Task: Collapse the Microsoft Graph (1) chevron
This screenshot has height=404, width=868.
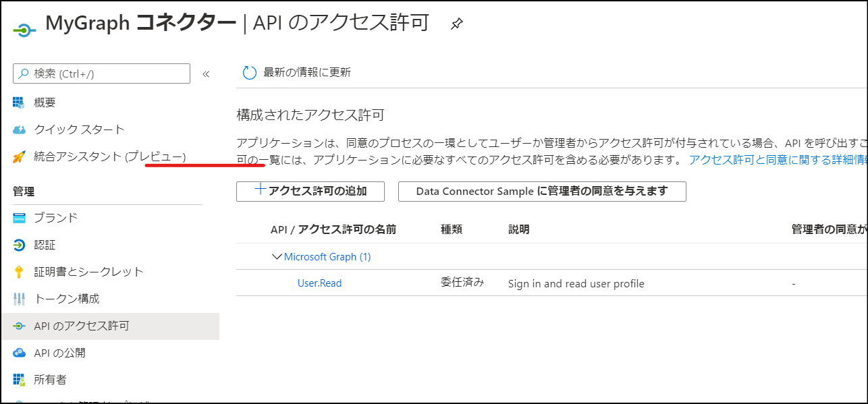Action: click(x=276, y=256)
